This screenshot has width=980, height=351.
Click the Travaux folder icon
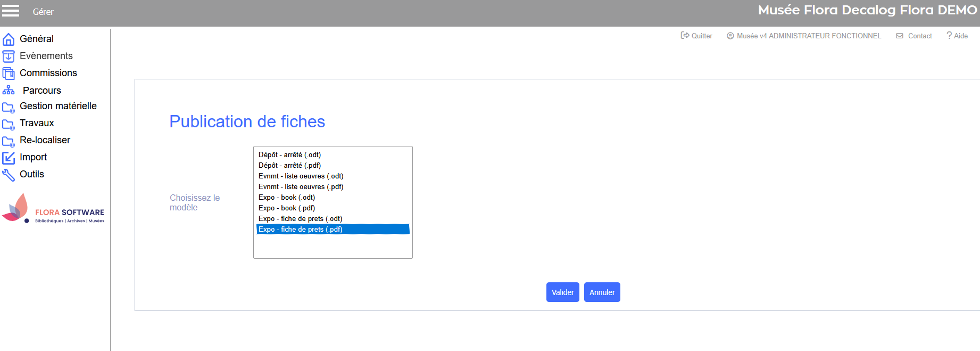pos(9,125)
